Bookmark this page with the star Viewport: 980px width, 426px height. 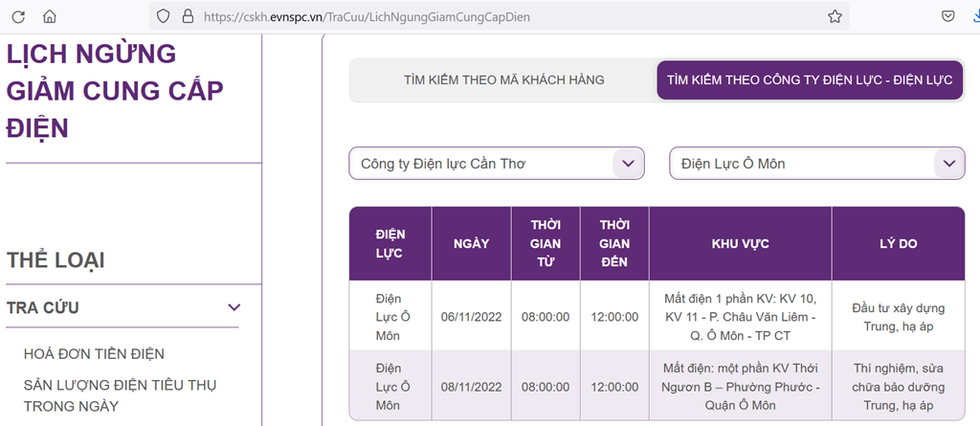[835, 16]
